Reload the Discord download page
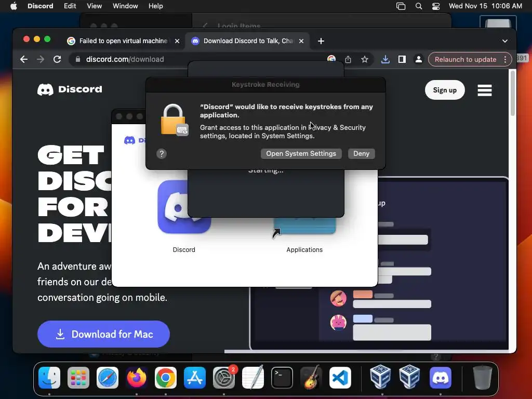 coord(57,59)
